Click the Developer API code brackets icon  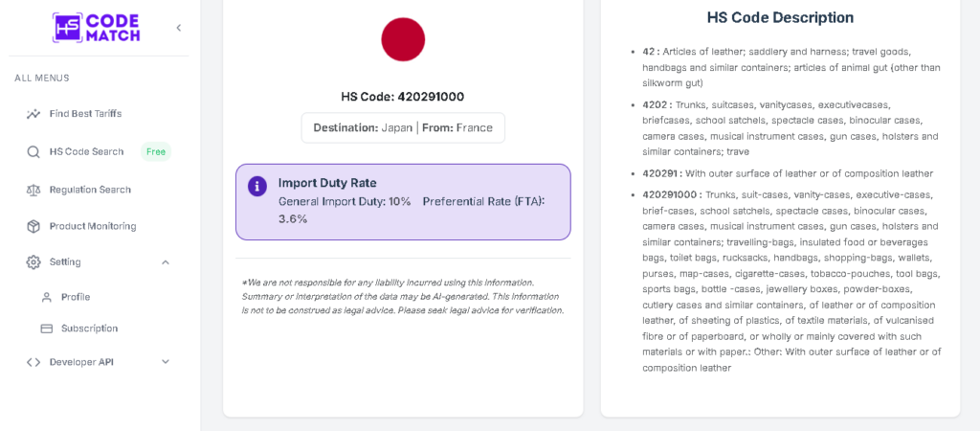pyautogui.click(x=33, y=362)
